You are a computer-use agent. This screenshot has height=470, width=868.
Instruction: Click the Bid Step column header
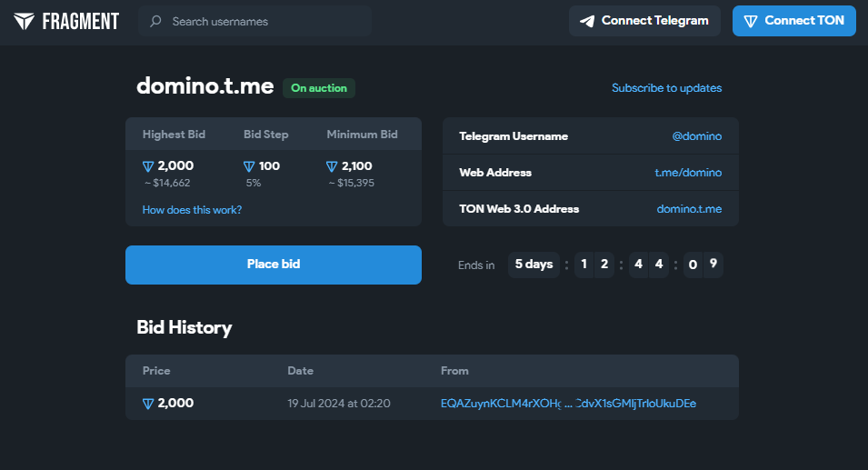[265, 135]
